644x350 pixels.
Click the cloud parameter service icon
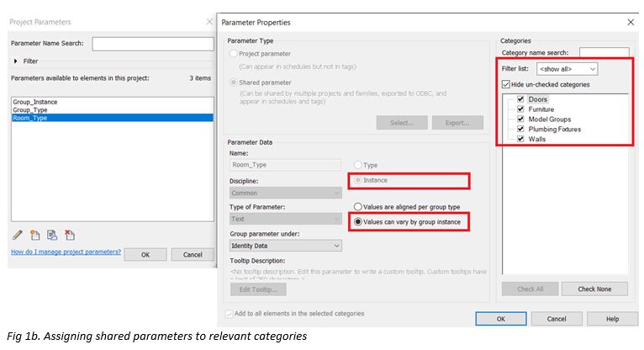pos(52,235)
